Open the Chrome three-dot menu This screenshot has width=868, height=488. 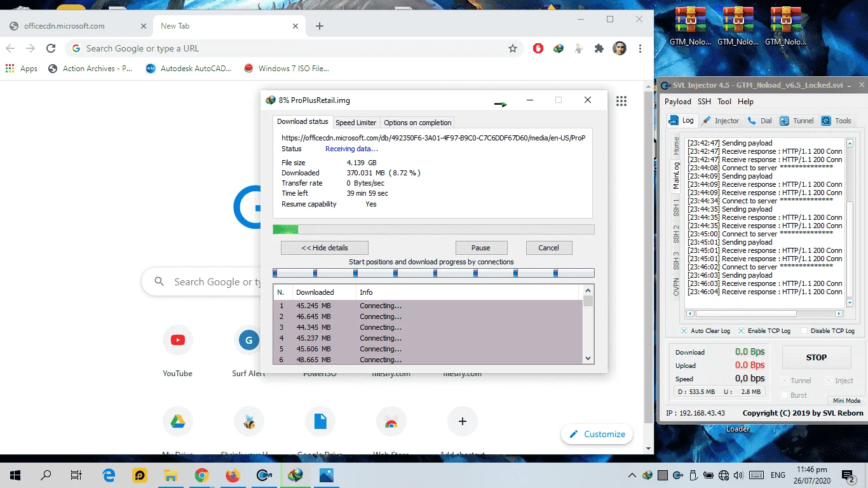tap(640, 48)
